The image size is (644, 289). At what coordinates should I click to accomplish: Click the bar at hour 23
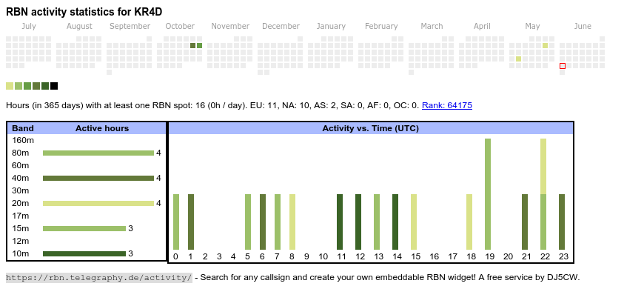click(562, 222)
